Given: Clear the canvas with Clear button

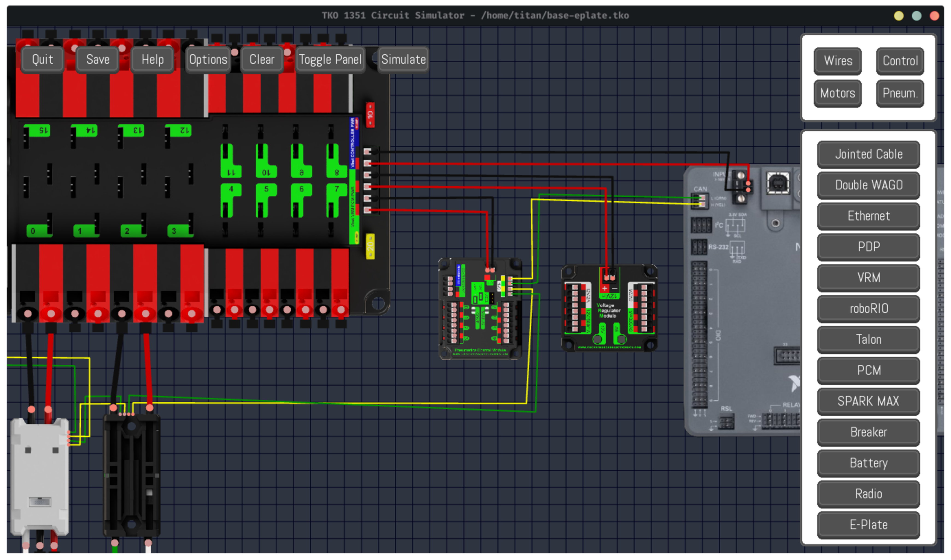Looking at the screenshot, I should click(x=262, y=60).
